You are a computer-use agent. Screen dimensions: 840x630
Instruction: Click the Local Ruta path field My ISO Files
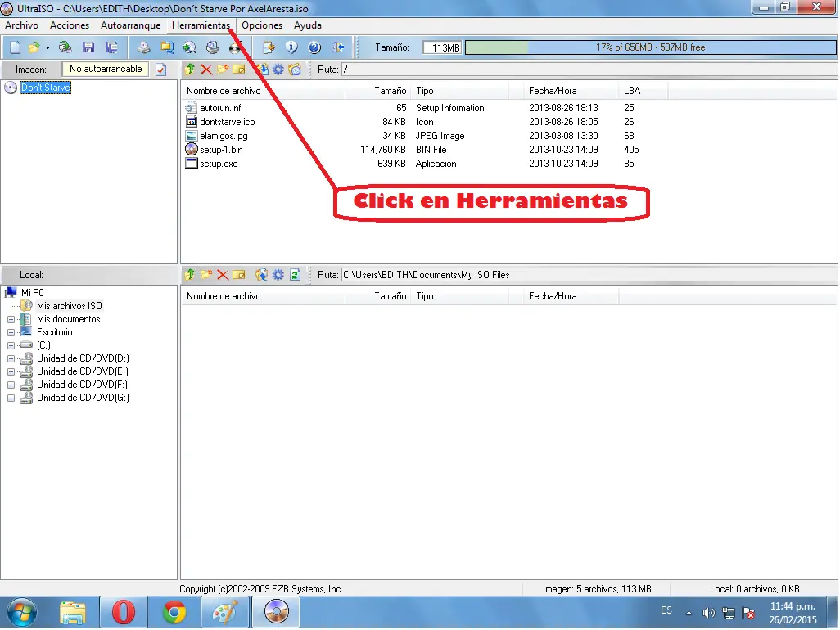[x=589, y=275]
